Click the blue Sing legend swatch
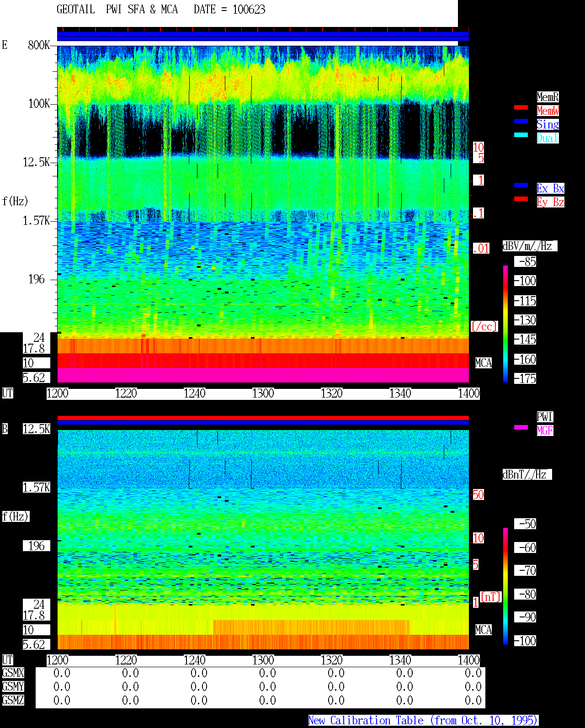585x728 pixels. point(521,121)
